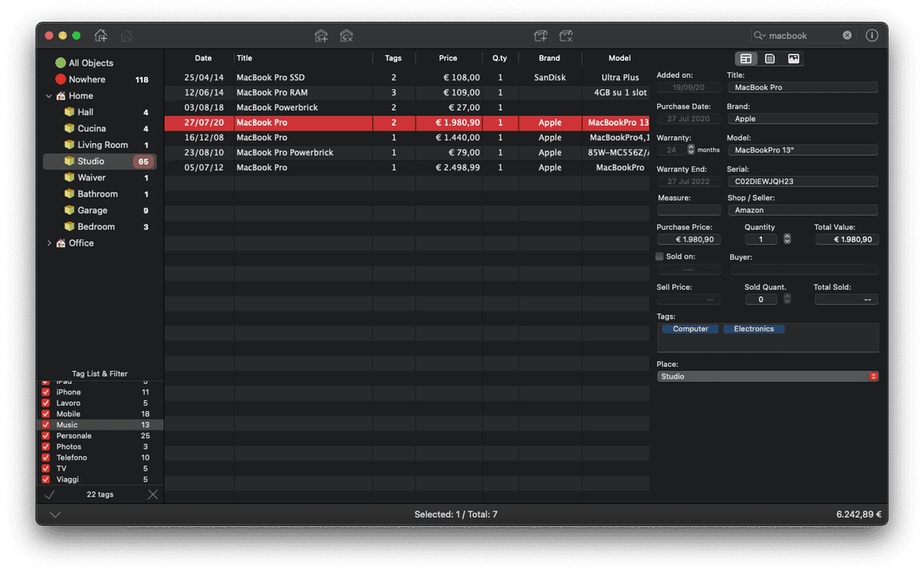
Task: Increase Quantity with the stepper
Action: 785,236
